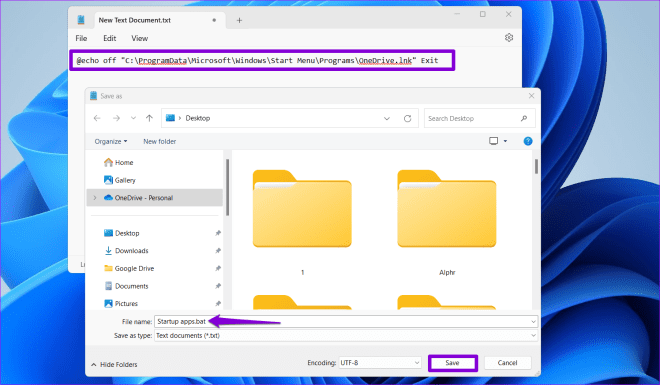Open Notepad View menu
This screenshot has height=385, width=660.
(139, 38)
